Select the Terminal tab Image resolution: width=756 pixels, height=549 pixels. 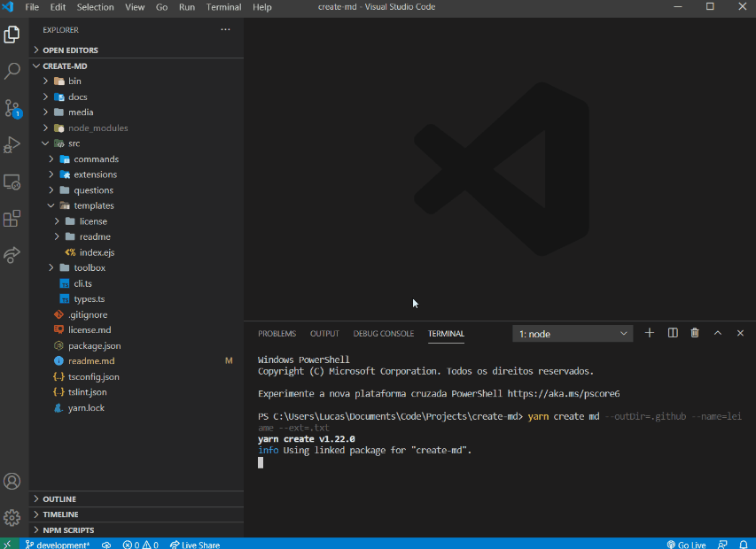point(446,333)
